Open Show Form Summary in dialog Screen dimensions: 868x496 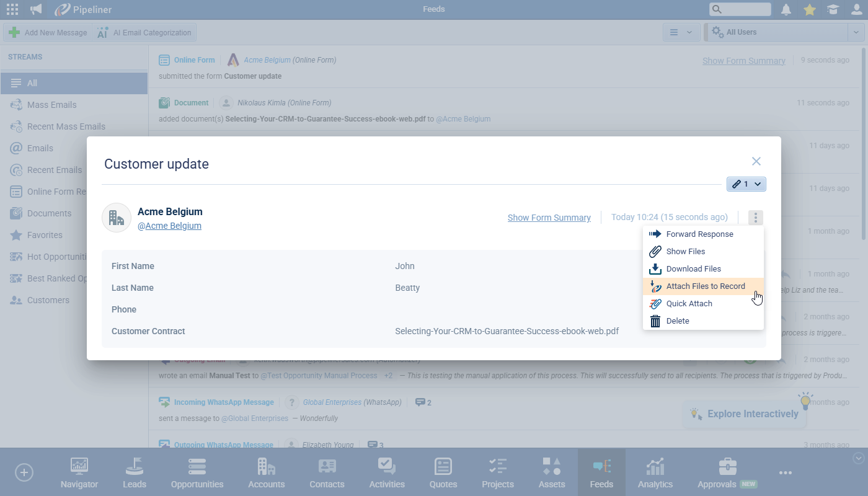click(x=549, y=218)
